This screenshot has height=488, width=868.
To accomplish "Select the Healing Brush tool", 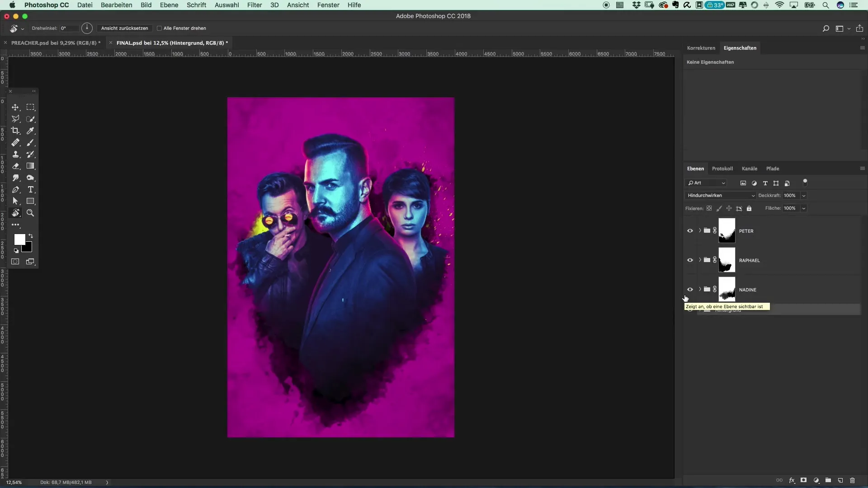I will coord(15,142).
